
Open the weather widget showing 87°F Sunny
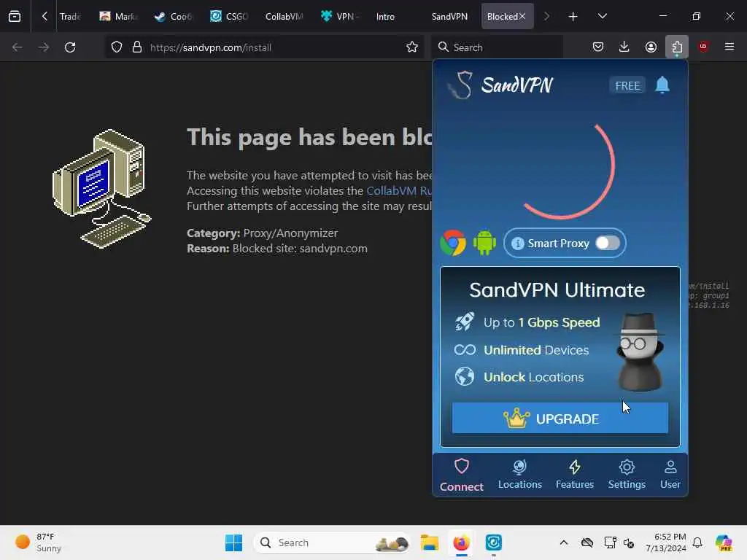(x=38, y=542)
